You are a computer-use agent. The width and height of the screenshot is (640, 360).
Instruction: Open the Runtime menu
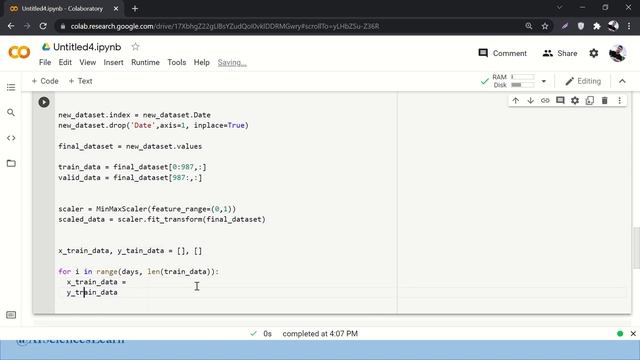click(x=145, y=62)
